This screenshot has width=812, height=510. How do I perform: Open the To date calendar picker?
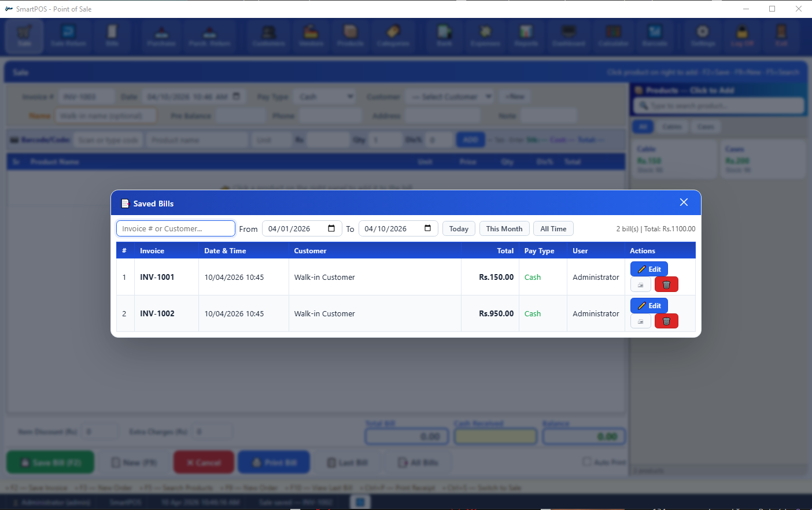pyautogui.click(x=428, y=228)
